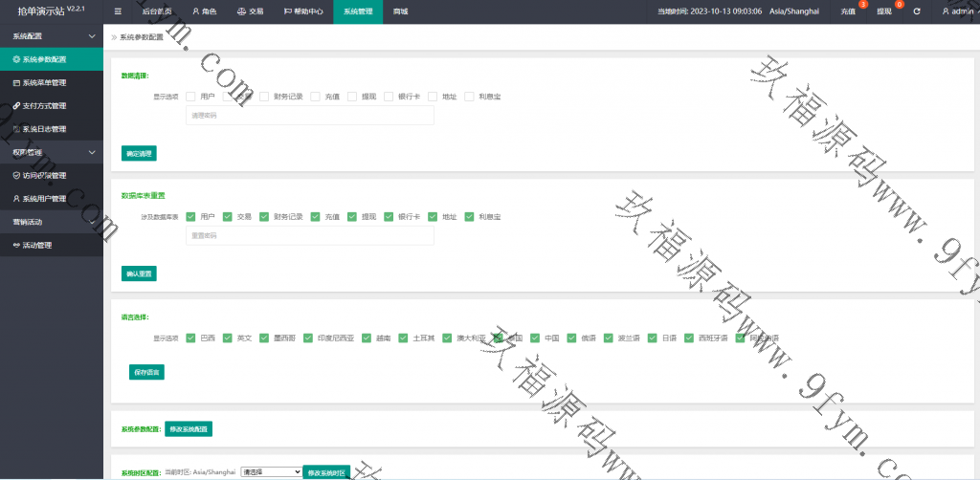The height and width of the screenshot is (480, 980).
Task: Check 用户 checkbox under 数据清理
Action: tap(191, 97)
